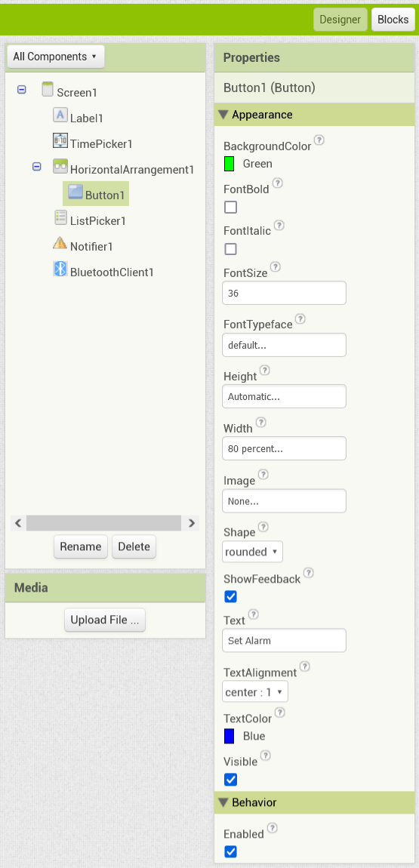Select the Button1 component icon

point(75,192)
